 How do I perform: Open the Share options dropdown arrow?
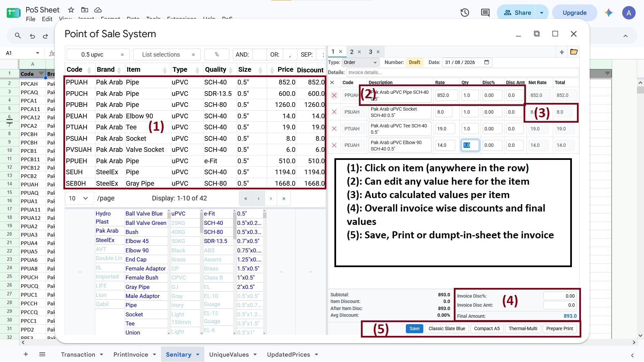(x=541, y=13)
